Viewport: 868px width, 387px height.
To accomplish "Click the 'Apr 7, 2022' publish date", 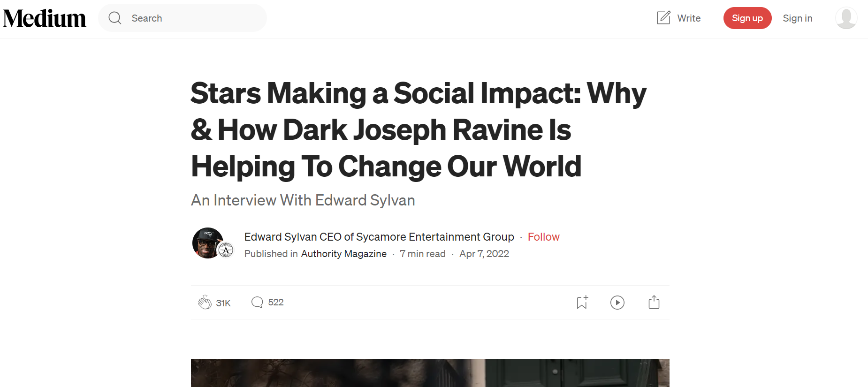I will point(484,254).
